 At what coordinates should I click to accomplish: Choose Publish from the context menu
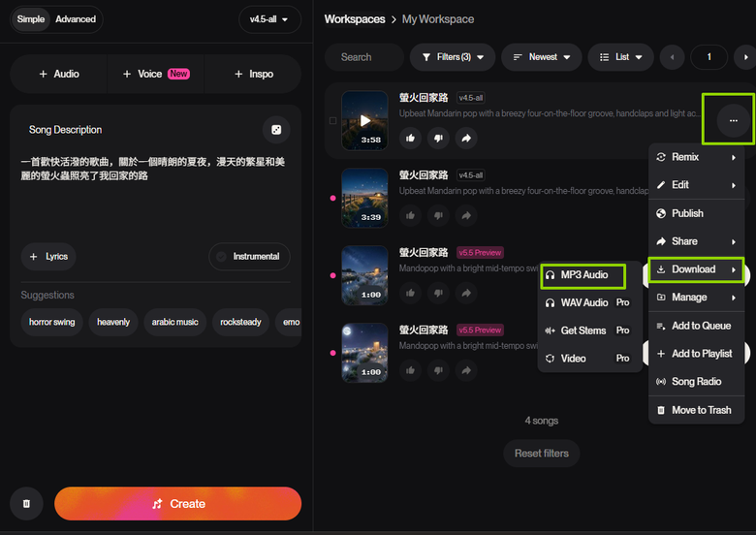[x=696, y=213]
